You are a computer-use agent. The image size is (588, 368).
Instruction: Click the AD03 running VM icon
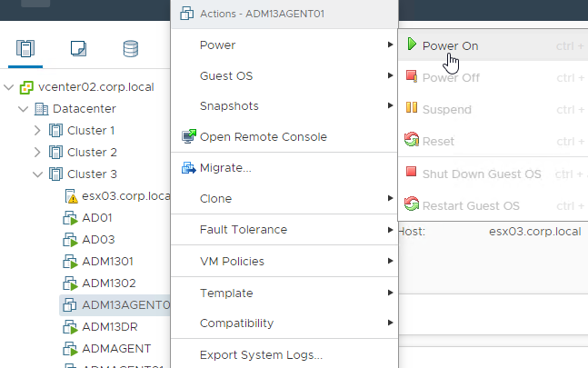[70, 240]
